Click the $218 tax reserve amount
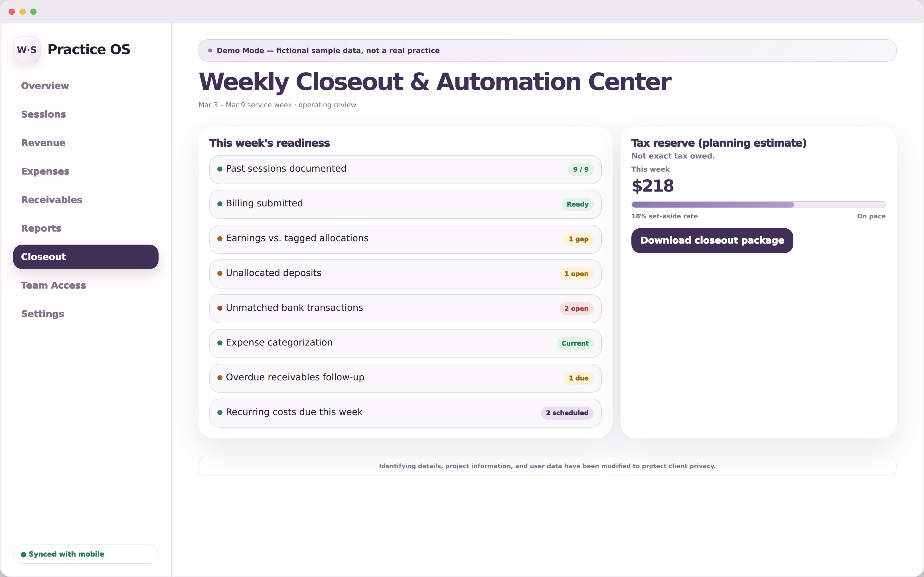 653,186
